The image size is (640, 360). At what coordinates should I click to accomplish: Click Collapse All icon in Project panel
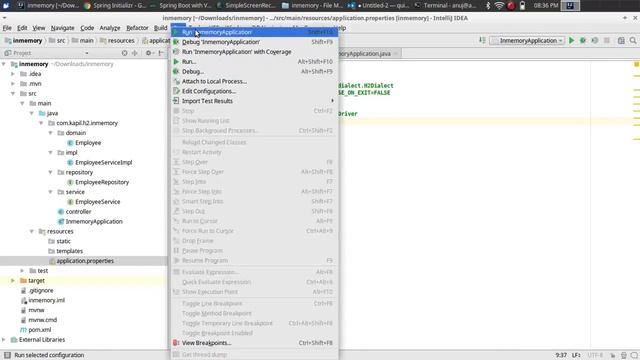click(x=135, y=53)
